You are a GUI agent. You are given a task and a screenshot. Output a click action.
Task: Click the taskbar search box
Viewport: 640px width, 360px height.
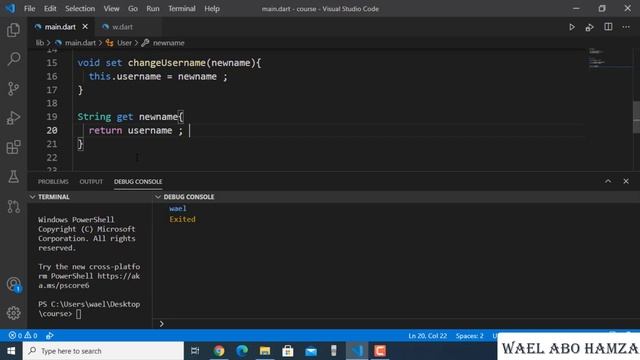click(x=103, y=351)
